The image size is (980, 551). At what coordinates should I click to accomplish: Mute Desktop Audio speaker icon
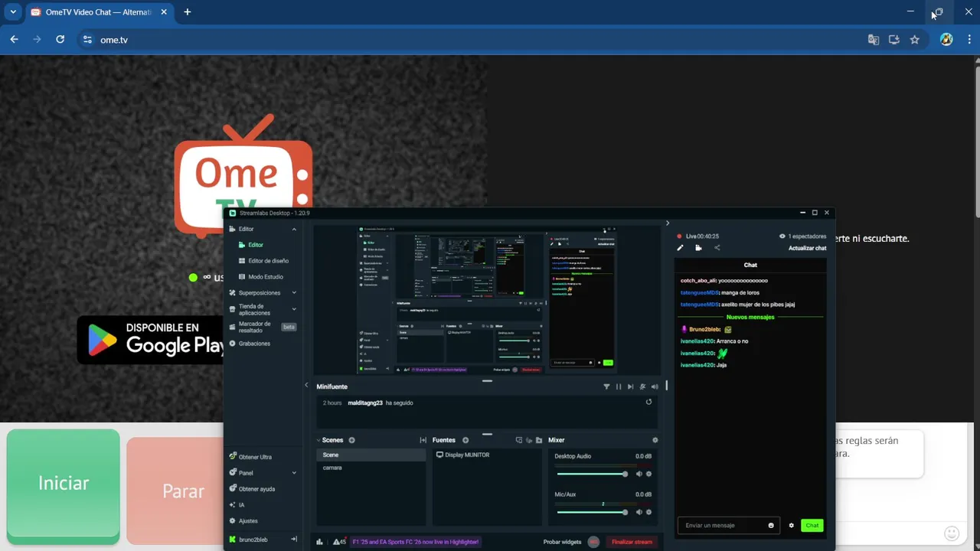click(x=639, y=474)
